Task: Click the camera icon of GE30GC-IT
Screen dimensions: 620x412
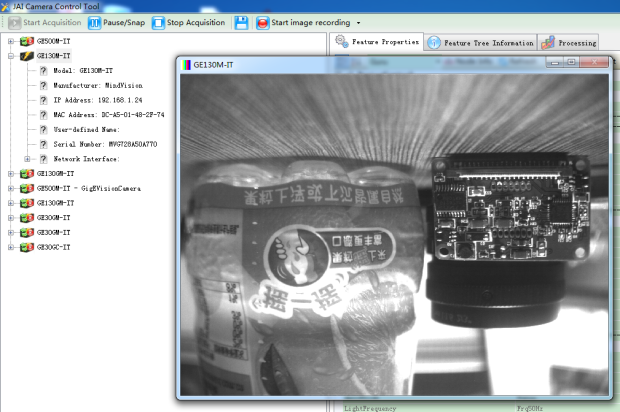Action: click(x=27, y=247)
